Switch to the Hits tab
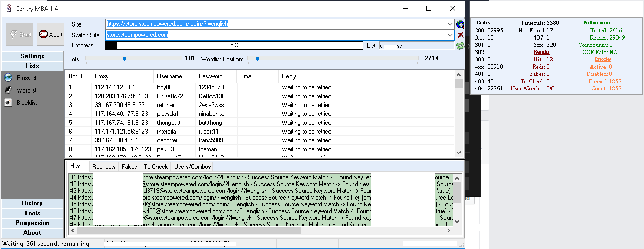Viewport: 644px width, 249px height. tap(75, 166)
